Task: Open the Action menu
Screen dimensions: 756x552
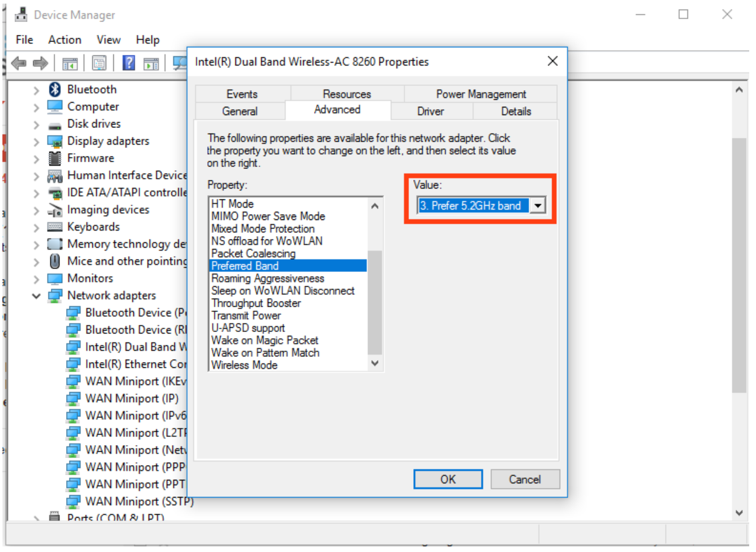Action: (x=65, y=40)
